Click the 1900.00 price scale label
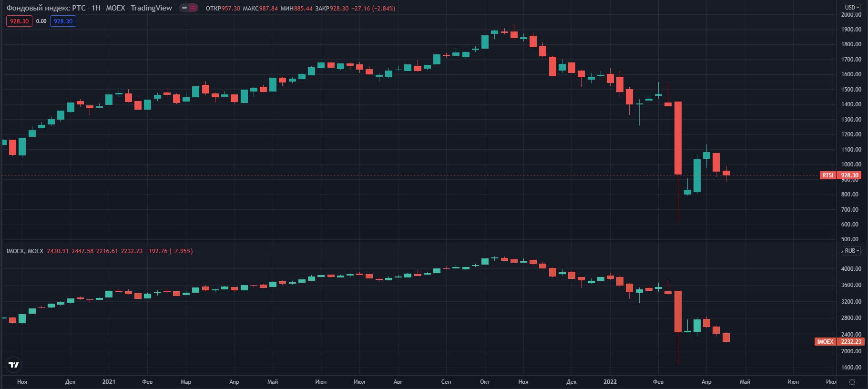Viewport: 868px width, 389px height. pos(851,29)
